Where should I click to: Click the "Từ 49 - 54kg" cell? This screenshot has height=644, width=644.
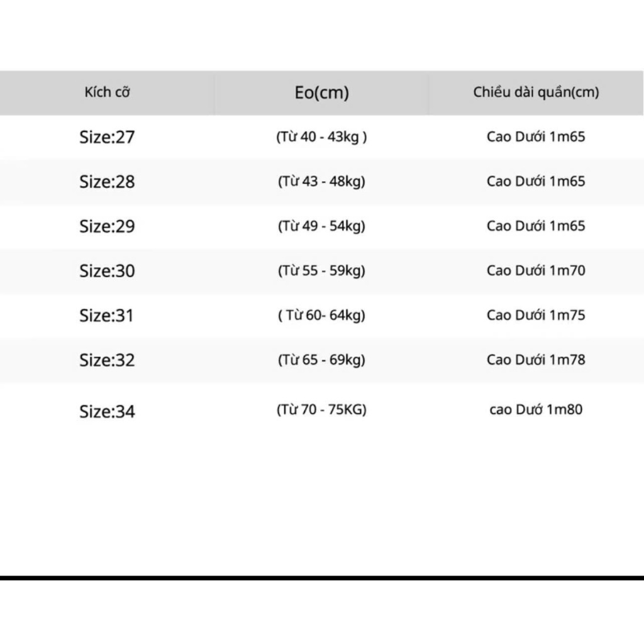pyautogui.click(x=321, y=226)
